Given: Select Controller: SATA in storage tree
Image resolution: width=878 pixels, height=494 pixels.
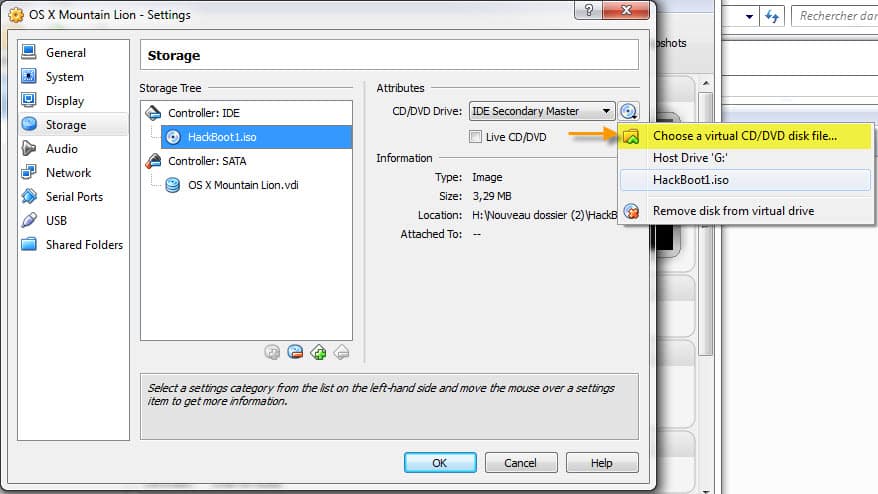Looking at the screenshot, I should (x=246, y=161).
